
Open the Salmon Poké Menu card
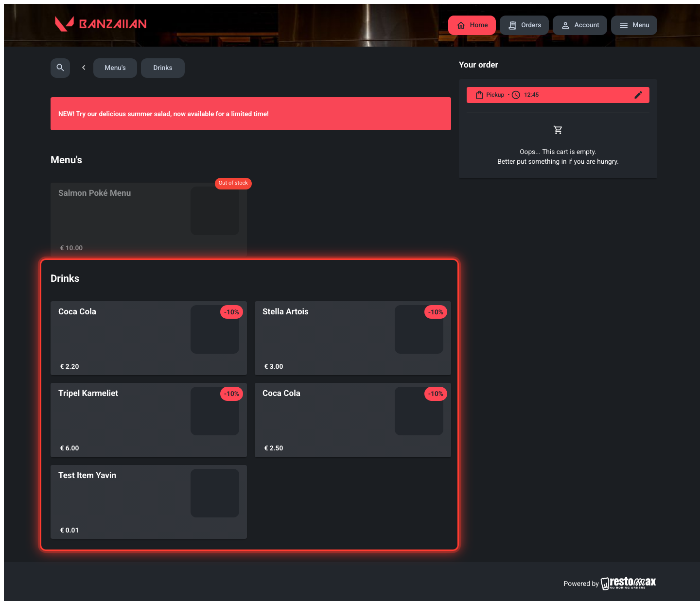149,220
